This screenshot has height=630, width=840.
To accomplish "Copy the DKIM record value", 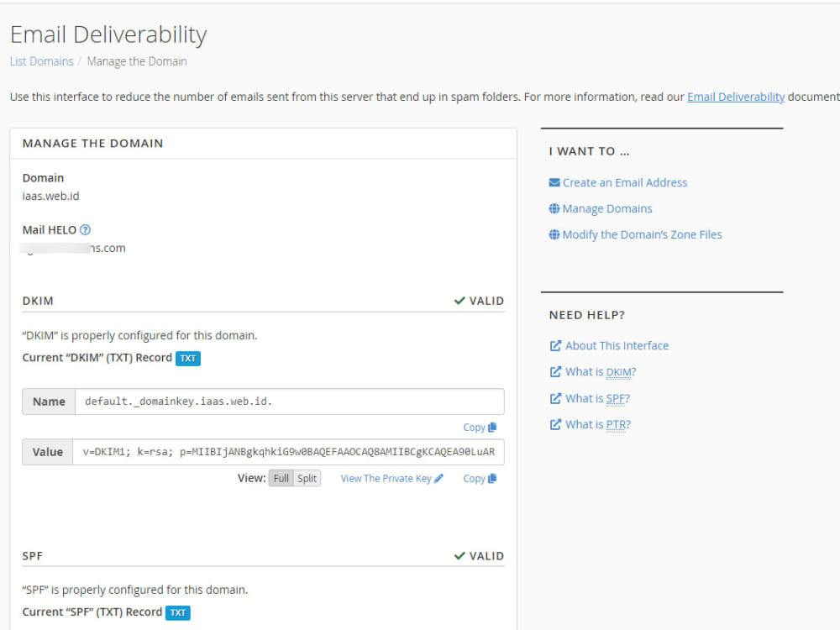I will [480, 479].
